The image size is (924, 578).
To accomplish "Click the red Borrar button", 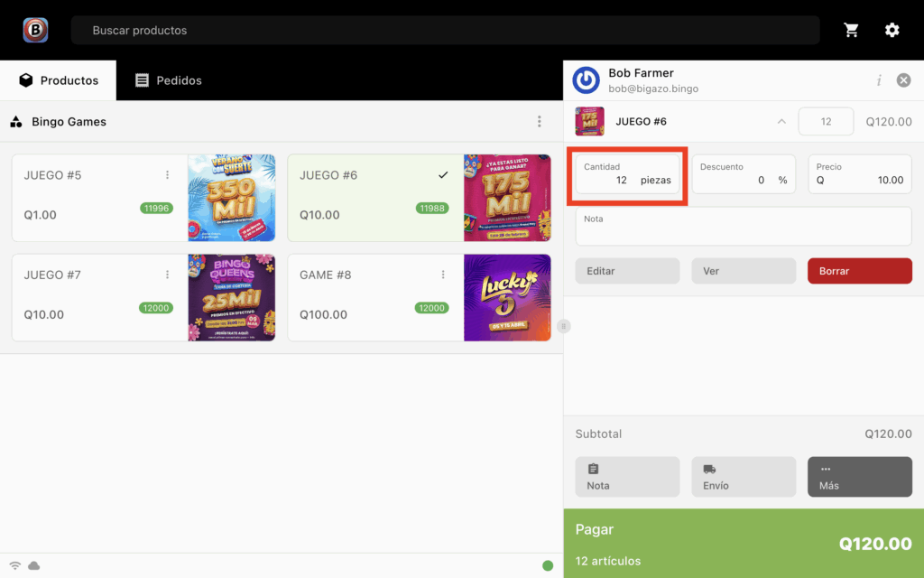I will [860, 271].
